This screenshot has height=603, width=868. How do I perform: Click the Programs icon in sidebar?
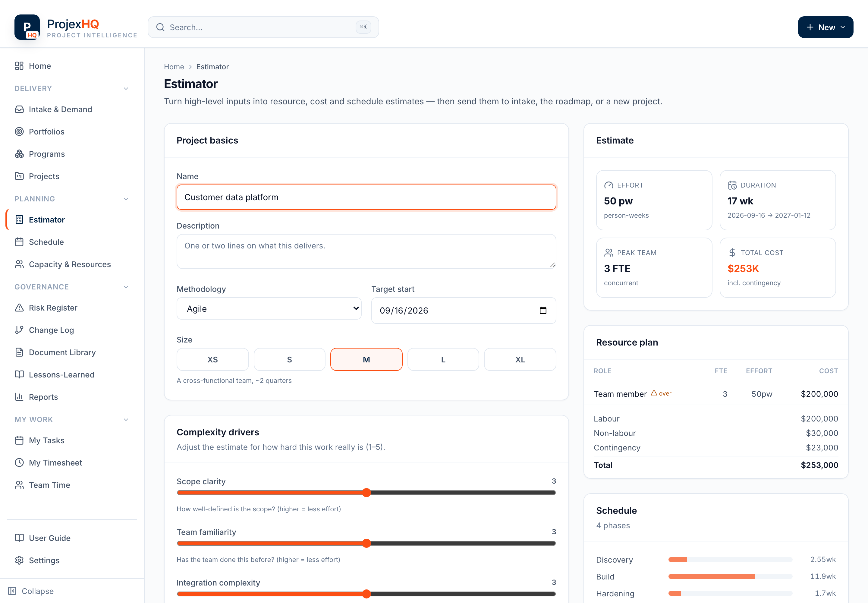[19, 154]
